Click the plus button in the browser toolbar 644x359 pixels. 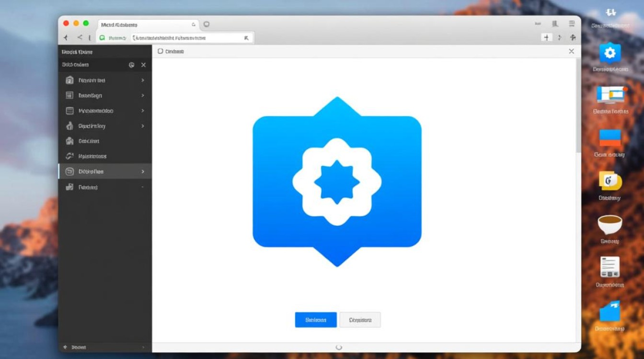(546, 37)
